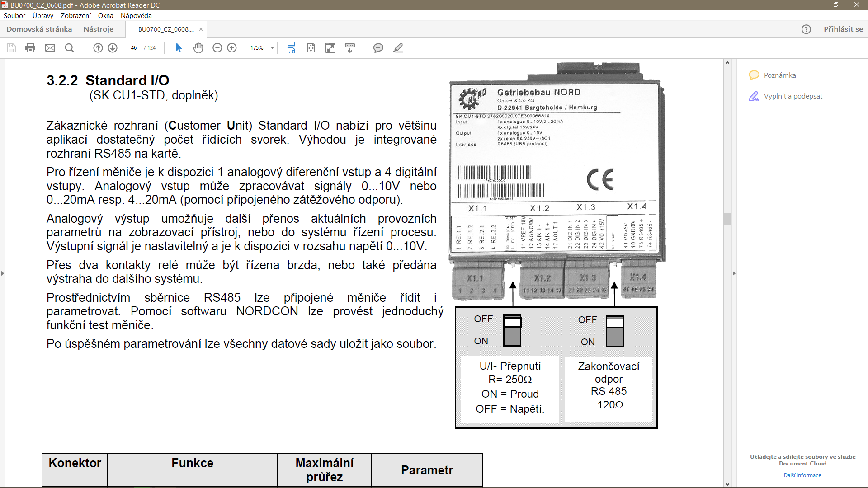This screenshot has height=488, width=868.
Task: Click the Přihlásit se sign-in button
Action: [x=843, y=29]
